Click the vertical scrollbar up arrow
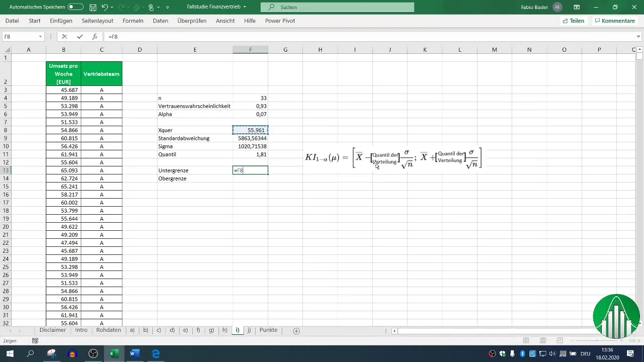Screen dimensions: 644x362 (x=639, y=49)
